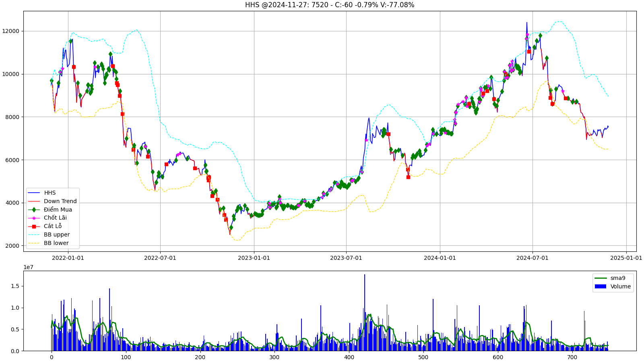644x362 pixels.
Task: Click the 100 volume x-axis tick label
Action: (126, 357)
